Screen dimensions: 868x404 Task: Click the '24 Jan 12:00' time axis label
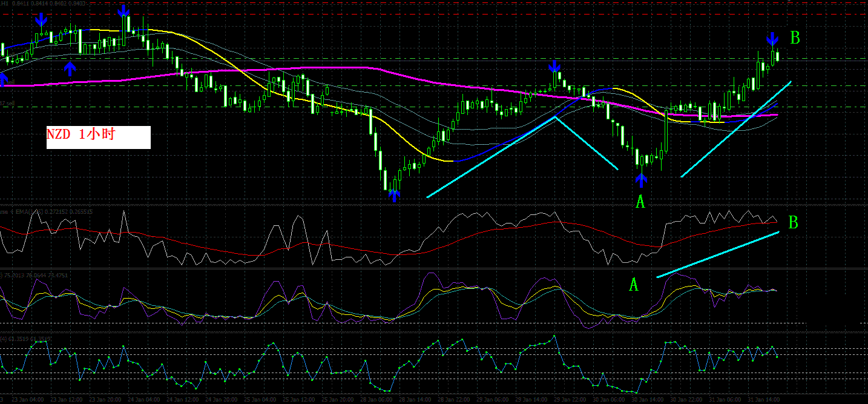183,399
